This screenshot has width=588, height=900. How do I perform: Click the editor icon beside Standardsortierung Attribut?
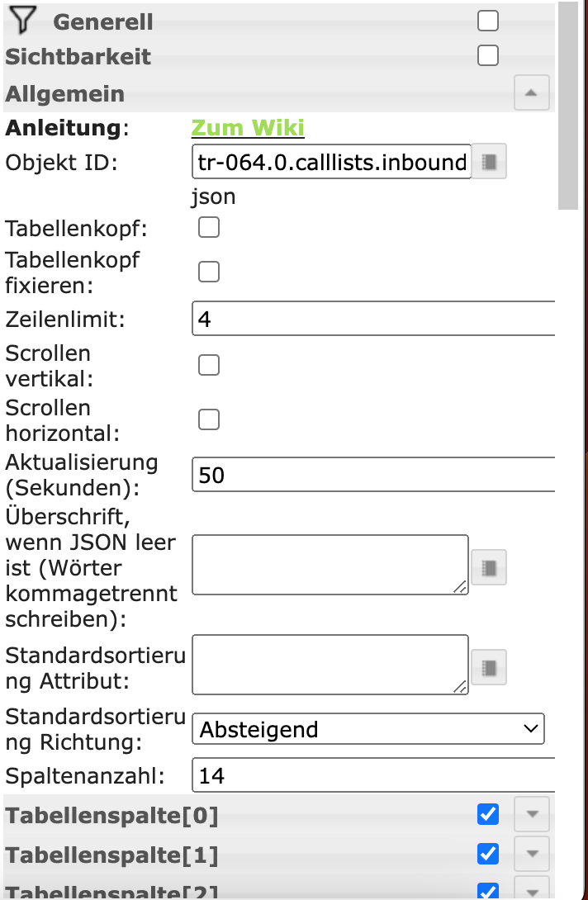click(x=487, y=666)
